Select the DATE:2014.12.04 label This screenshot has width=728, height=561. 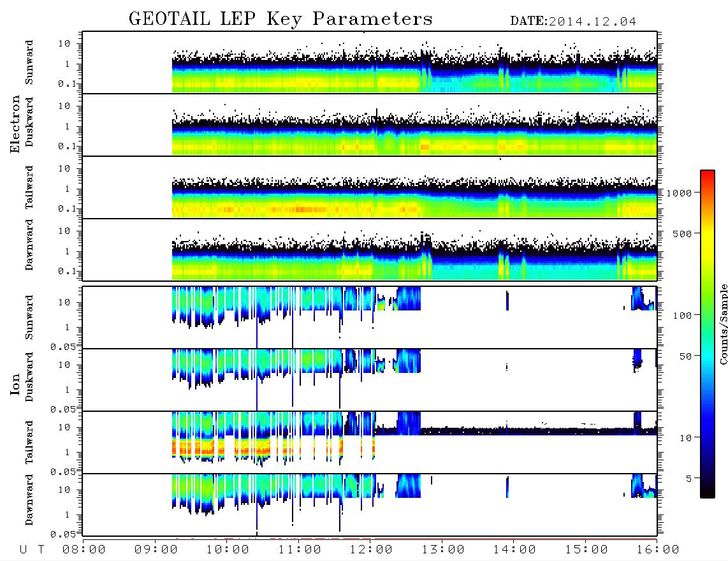573,22
